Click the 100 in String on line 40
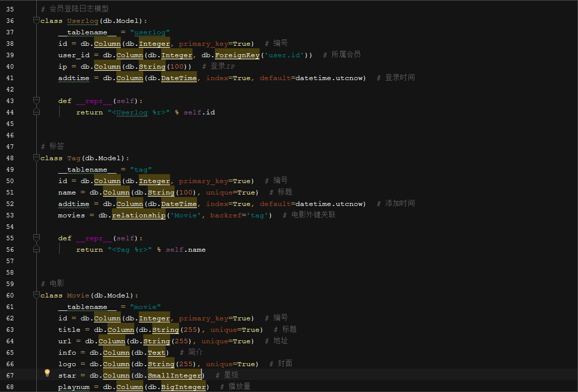 click(177, 67)
